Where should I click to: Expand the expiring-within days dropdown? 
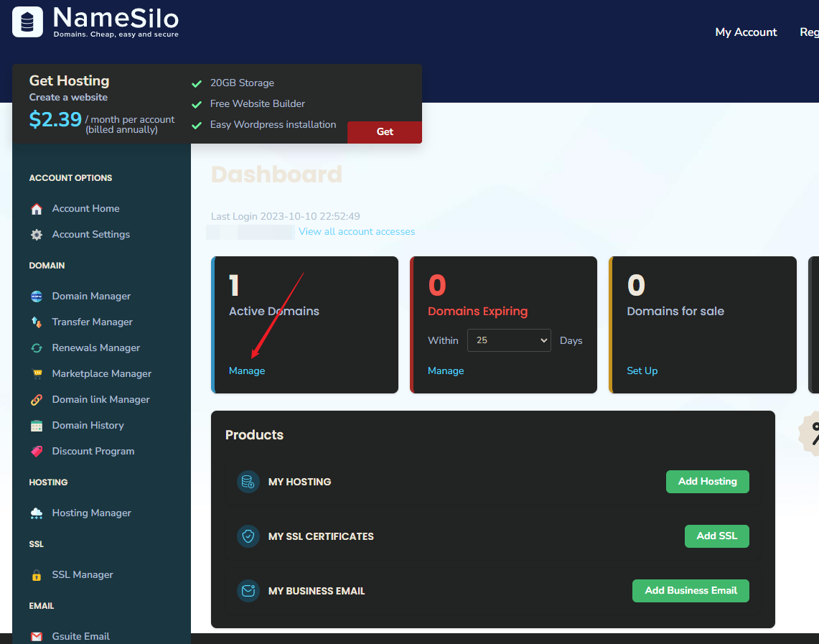(x=509, y=340)
